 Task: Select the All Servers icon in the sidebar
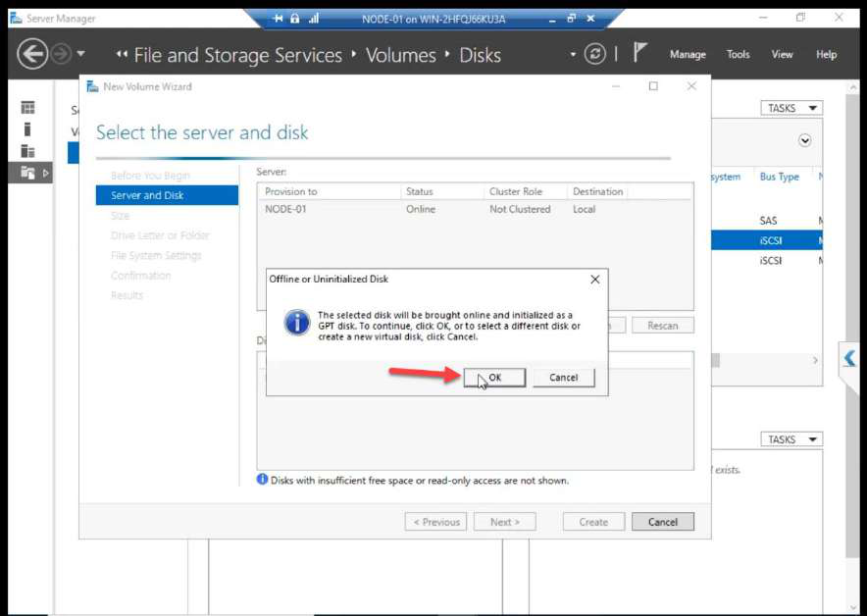[27, 151]
